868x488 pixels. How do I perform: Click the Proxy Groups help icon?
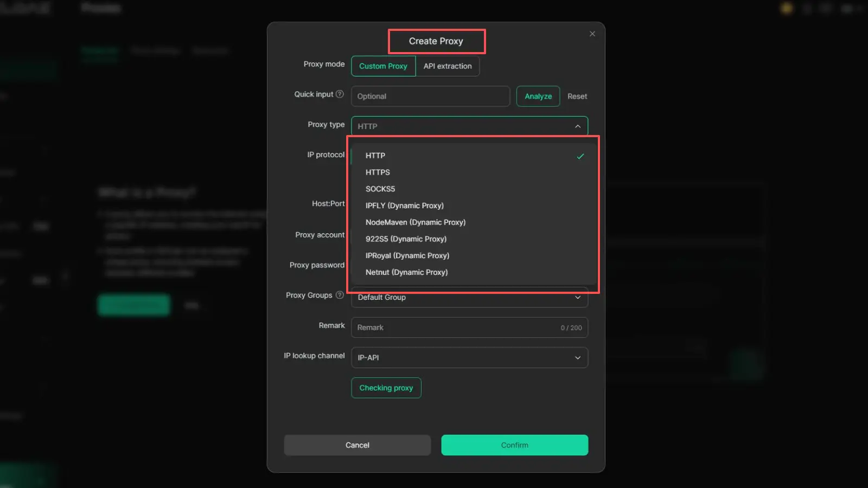(x=340, y=295)
